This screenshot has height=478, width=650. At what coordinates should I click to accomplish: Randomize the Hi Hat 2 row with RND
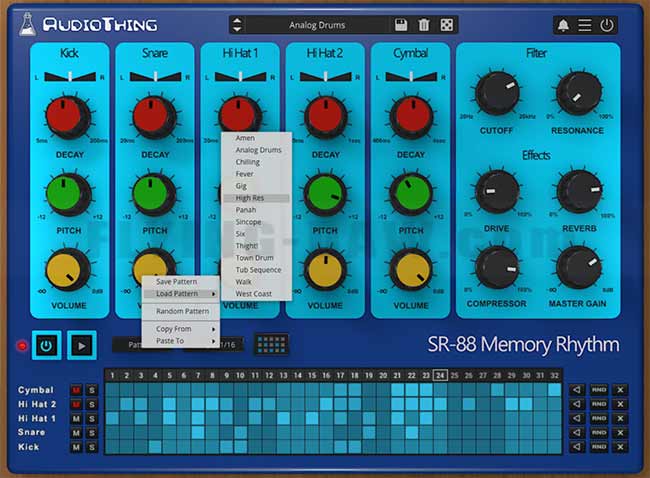599,404
